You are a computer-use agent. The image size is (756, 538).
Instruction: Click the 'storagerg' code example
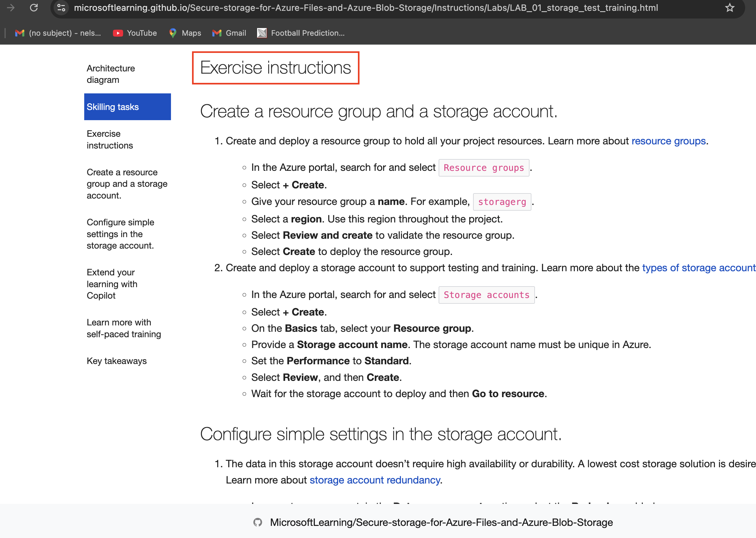point(502,202)
